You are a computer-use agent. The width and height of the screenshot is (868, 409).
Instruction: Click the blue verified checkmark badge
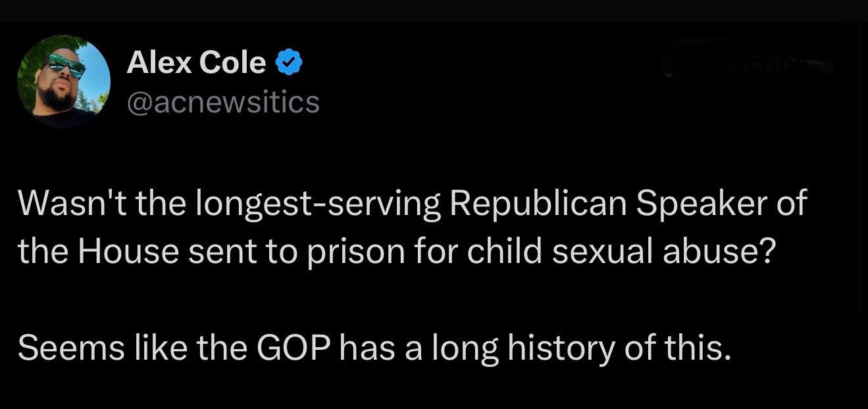[289, 63]
